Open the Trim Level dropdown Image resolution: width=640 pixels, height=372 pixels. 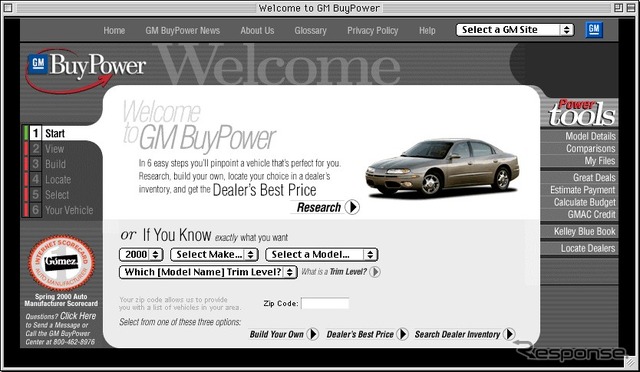tap(208, 272)
